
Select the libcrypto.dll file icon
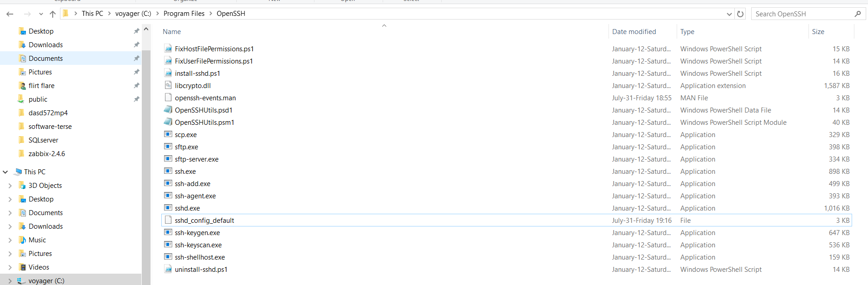click(x=168, y=85)
